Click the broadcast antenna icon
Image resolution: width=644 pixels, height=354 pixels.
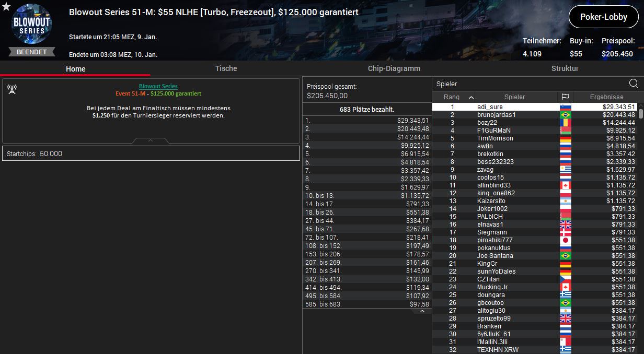[12, 89]
